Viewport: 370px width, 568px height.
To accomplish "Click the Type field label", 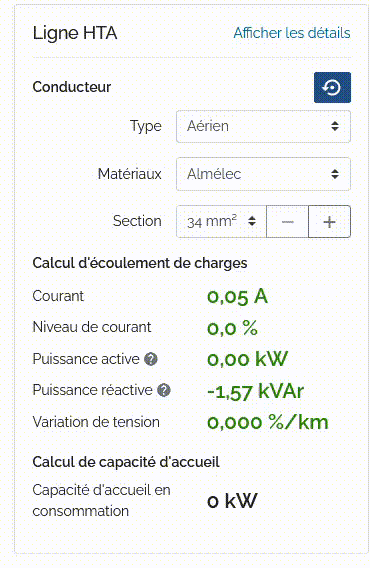I will pyautogui.click(x=146, y=127).
